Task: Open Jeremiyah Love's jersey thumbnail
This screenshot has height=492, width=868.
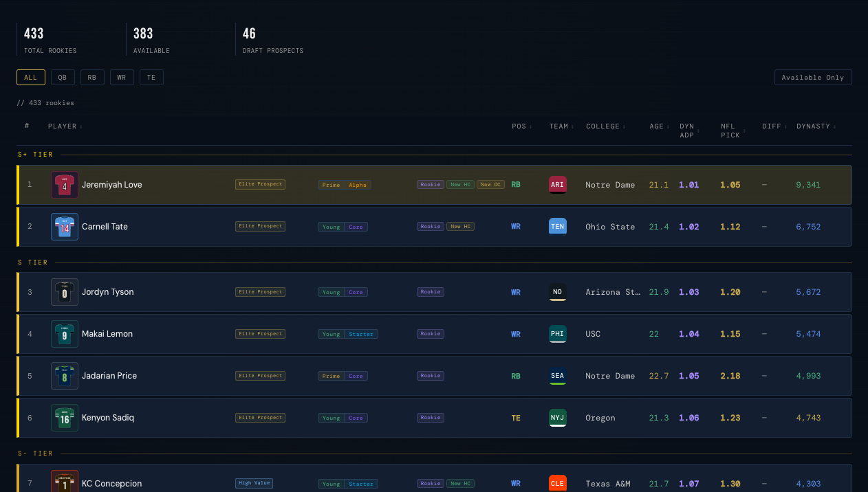Action: tap(65, 185)
